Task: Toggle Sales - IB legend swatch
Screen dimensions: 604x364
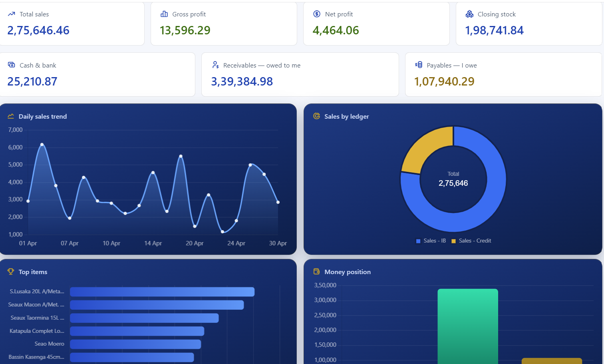Action: (418, 241)
